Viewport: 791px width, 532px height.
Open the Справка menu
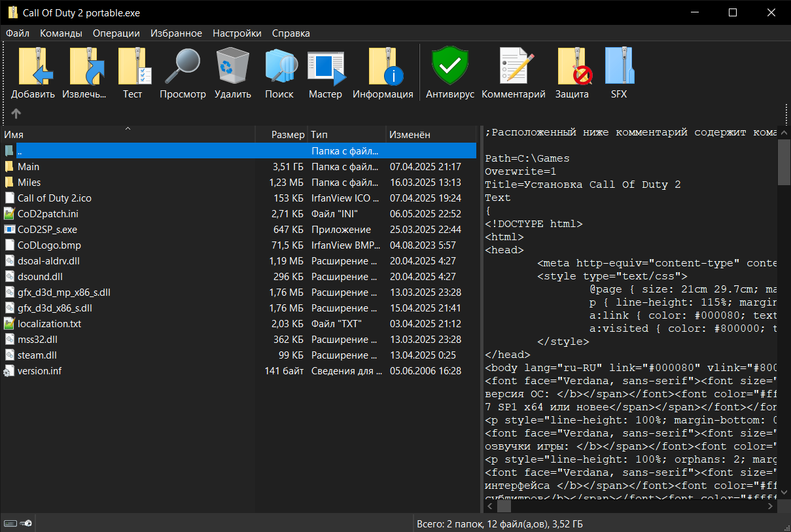[x=291, y=33]
